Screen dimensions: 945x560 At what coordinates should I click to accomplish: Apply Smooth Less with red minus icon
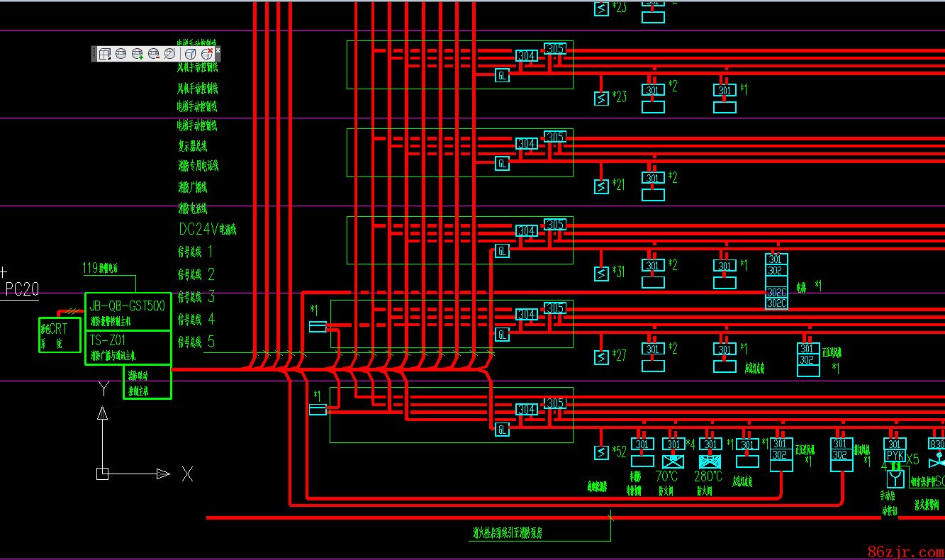click(x=154, y=54)
